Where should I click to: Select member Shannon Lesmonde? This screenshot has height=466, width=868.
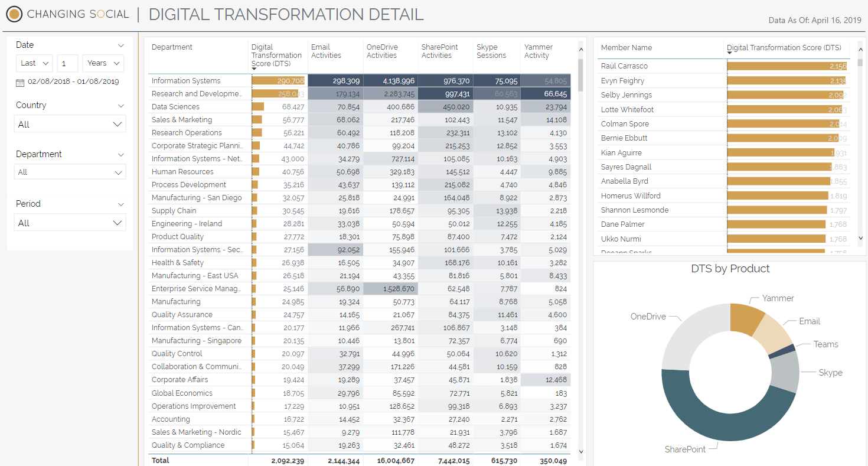point(724,210)
